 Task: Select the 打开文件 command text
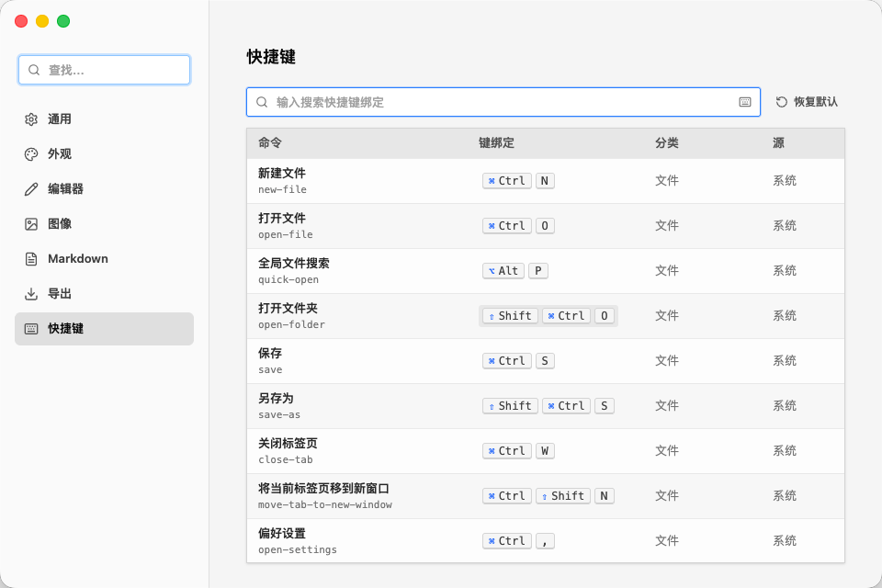click(x=282, y=219)
